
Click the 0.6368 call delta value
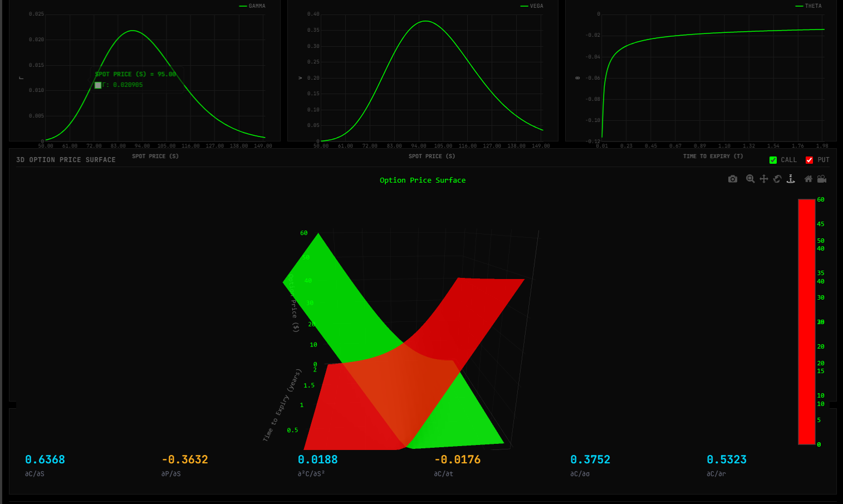coord(45,459)
